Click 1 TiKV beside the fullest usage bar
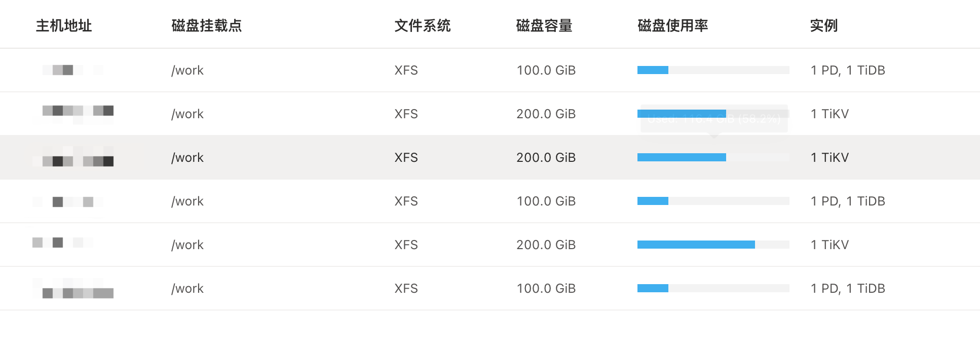The image size is (980, 343). pos(830,245)
